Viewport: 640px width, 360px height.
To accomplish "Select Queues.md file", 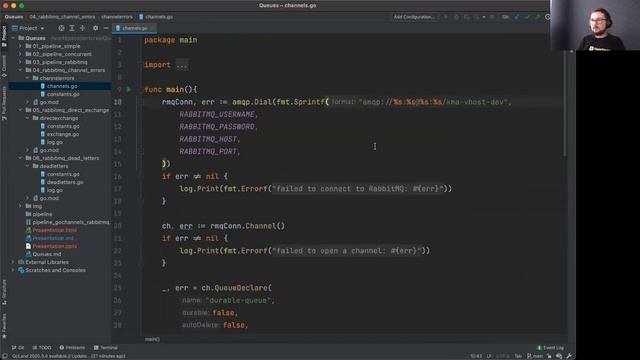I will click(x=47, y=254).
